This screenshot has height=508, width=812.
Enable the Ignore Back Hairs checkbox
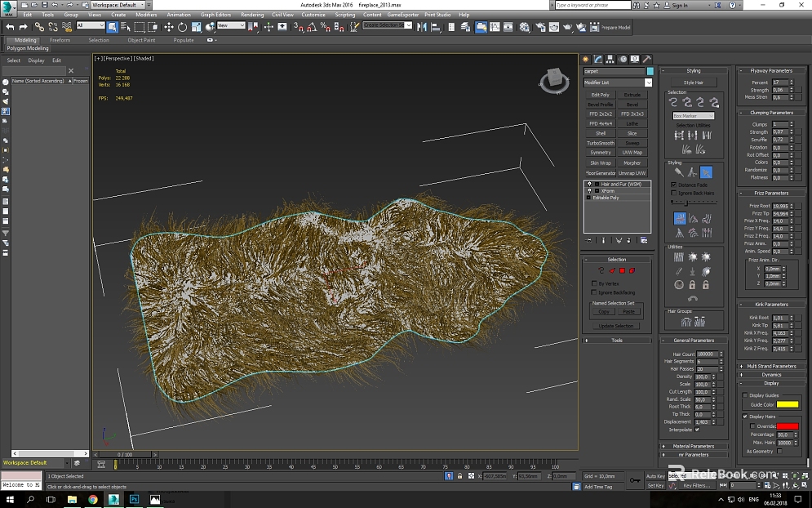[674, 193]
